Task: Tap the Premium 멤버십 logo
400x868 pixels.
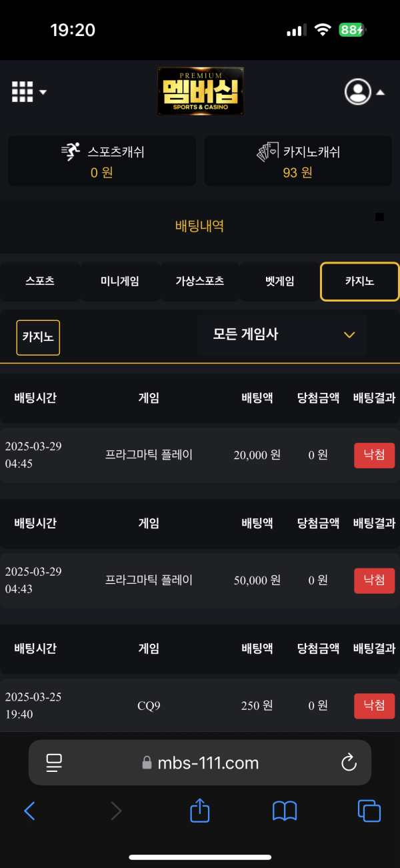Action: (x=201, y=91)
